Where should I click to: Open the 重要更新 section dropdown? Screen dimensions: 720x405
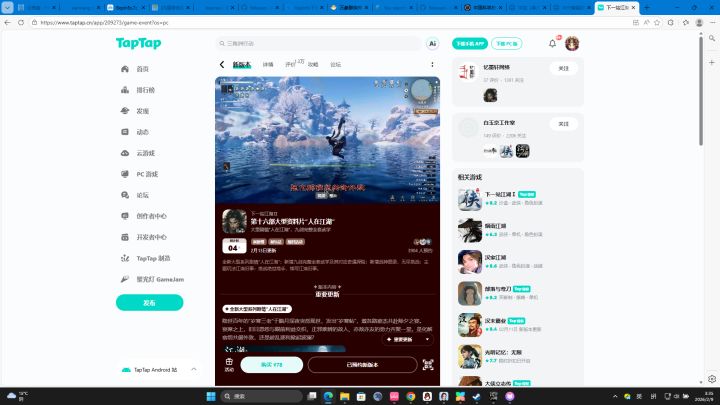click(x=407, y=339)
